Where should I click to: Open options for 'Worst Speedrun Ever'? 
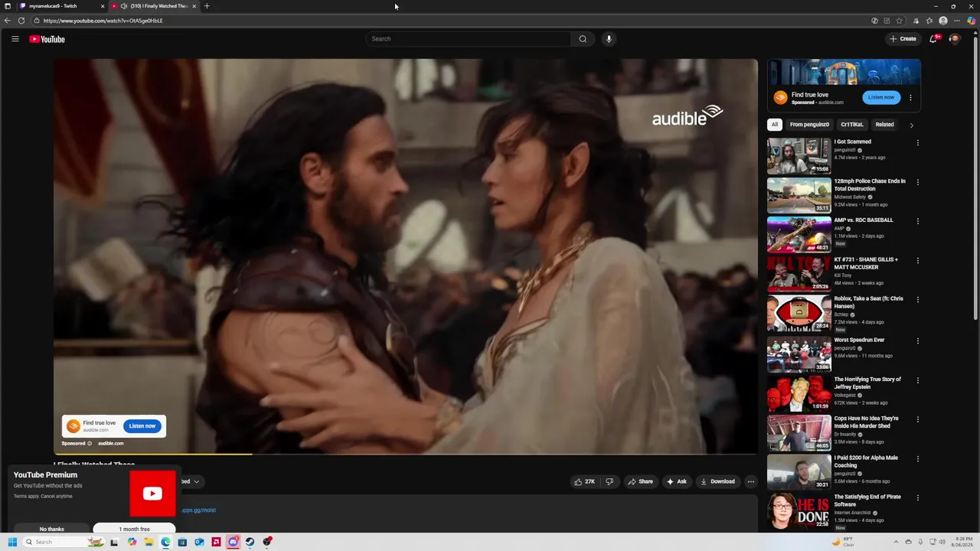(x=918, y=341)
